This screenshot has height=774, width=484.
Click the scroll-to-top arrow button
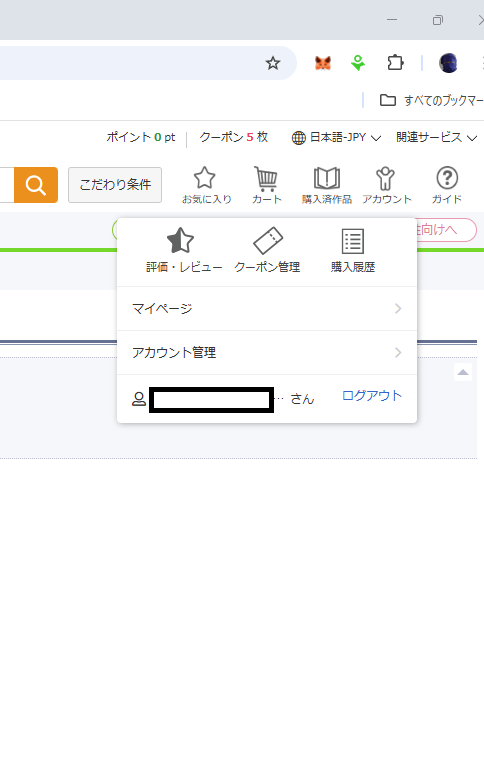[463, 372]
